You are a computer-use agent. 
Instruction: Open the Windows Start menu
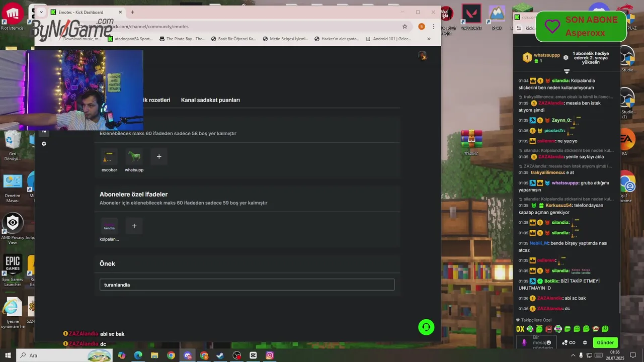8,355
